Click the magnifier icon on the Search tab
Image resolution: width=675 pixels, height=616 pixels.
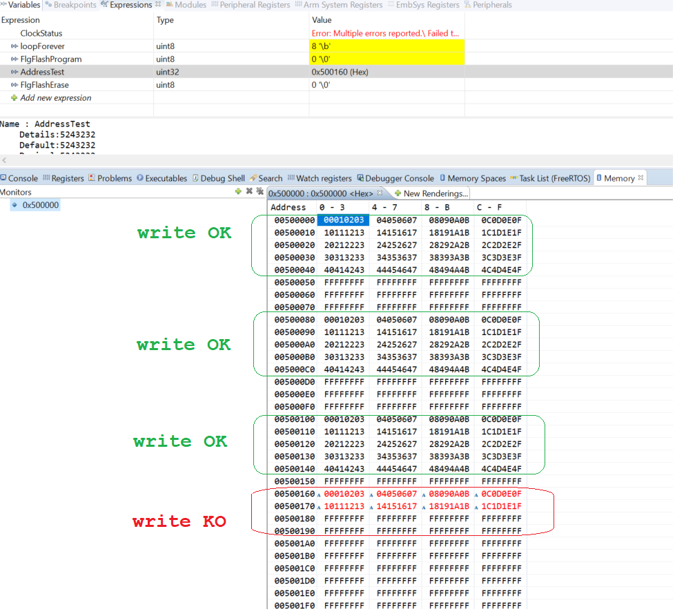[253, 177]
